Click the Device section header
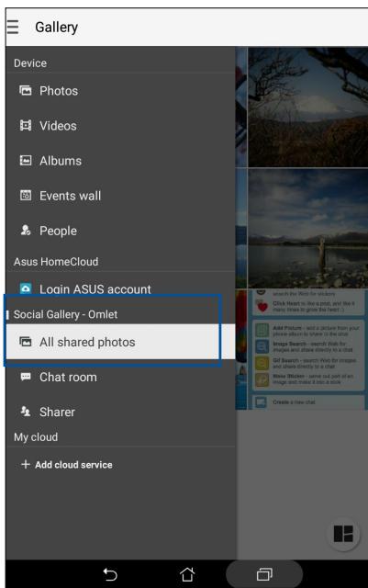Image resolution: width=368 pixels, height=588 pixels. coord(30,63)
